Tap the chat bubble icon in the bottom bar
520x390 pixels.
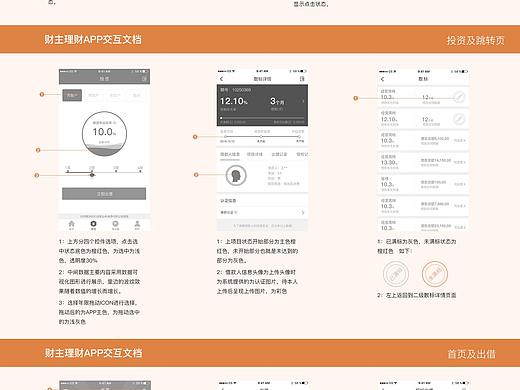[115, 224]
